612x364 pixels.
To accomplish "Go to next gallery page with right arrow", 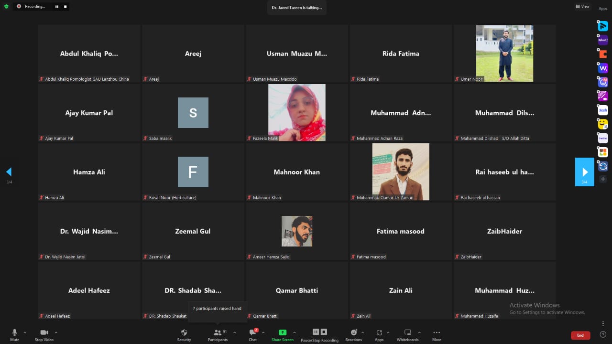I will coord(584,172).
